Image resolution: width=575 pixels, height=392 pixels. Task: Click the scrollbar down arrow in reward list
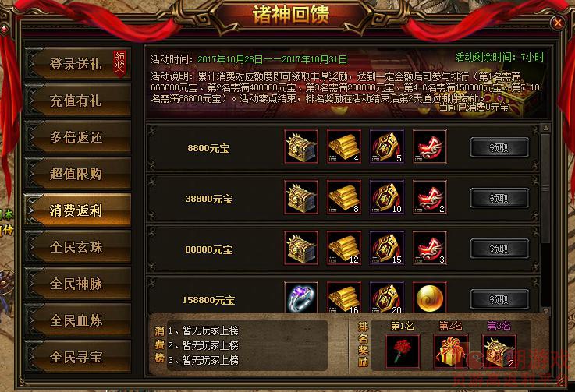click(545, 312)
